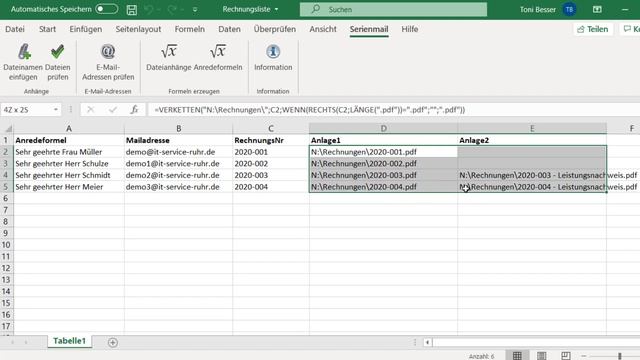Expand the Name Box dropdown arrow
This screenshot has width=640, height=360.
pos(56,109)
